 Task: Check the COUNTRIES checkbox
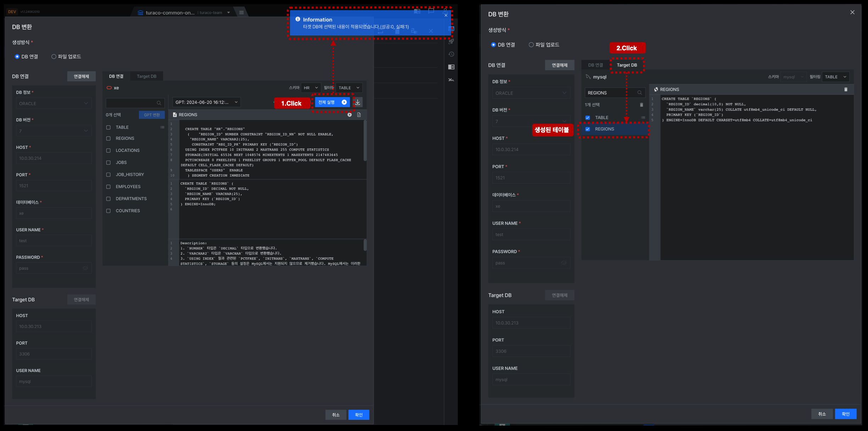tap(108, 211)
